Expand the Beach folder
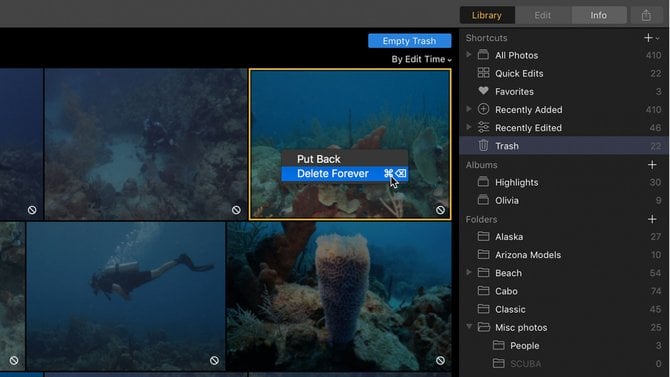Screen dimensions: 670x377 point(469,273)
